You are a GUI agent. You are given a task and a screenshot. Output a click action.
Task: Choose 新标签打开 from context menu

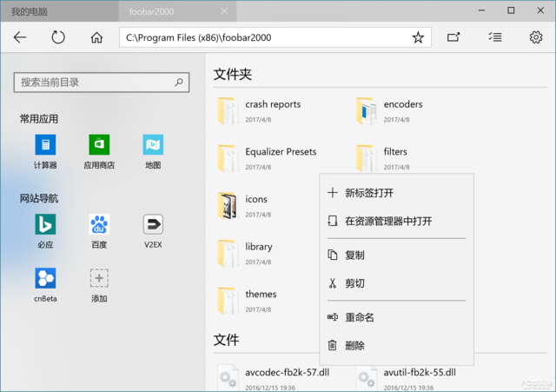pos(396,193)
